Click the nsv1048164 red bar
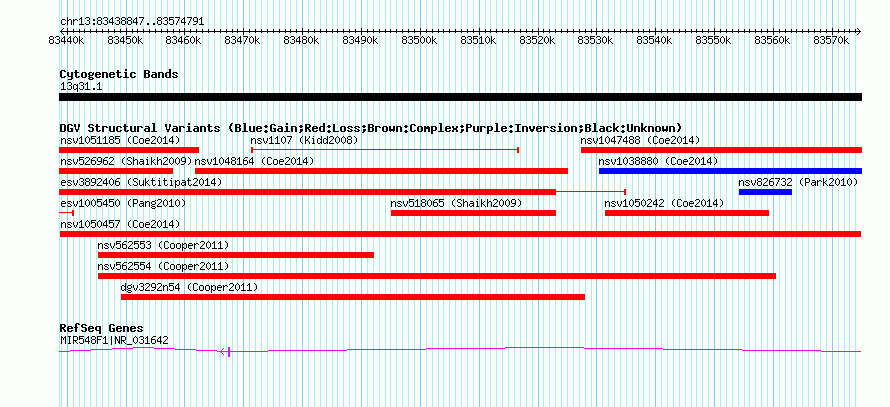 [381, 171]
